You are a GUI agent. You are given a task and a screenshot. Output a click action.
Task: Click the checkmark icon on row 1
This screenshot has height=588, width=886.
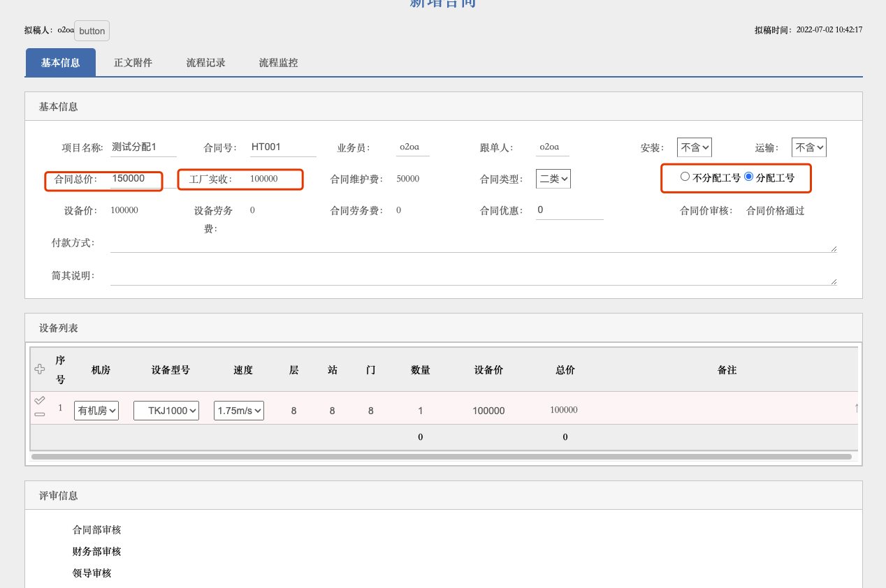coord(40,400)
